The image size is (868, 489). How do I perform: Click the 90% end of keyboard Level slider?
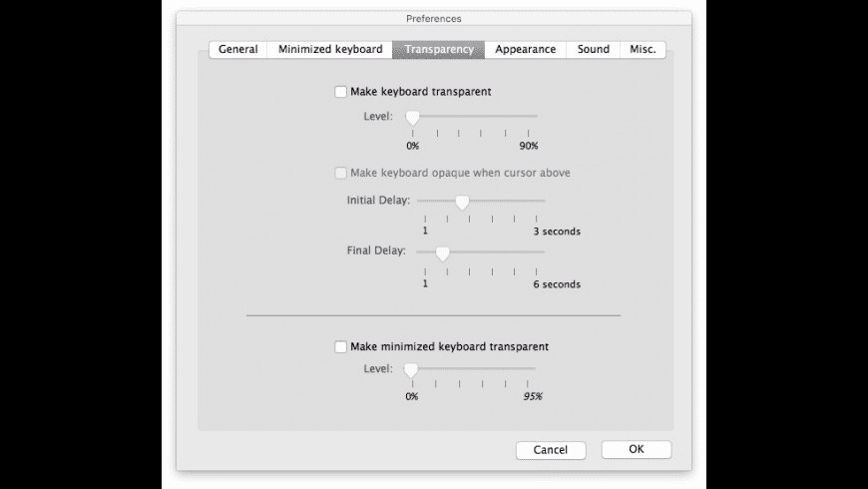[x=536, y=117]
